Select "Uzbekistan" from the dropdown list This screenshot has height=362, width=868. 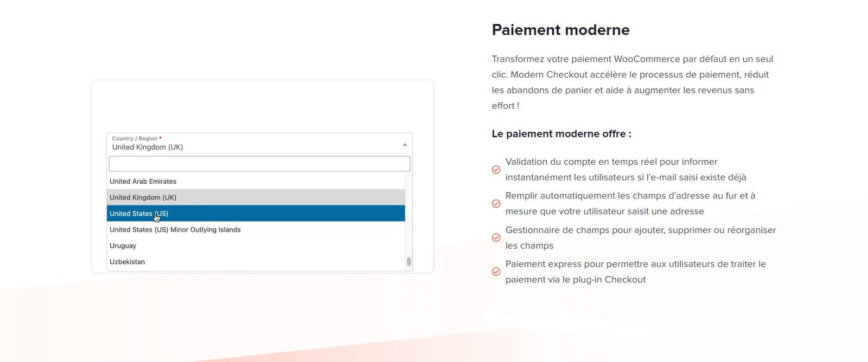coord(127,262)
